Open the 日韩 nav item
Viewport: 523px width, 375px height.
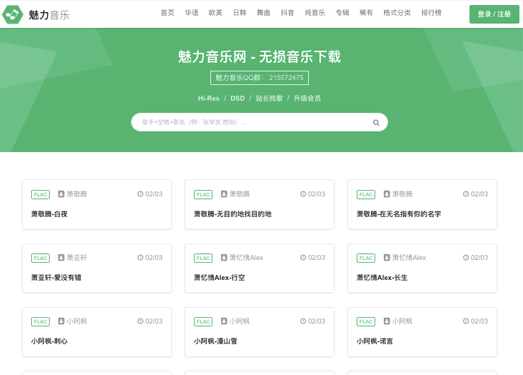[x=239, y=13]
